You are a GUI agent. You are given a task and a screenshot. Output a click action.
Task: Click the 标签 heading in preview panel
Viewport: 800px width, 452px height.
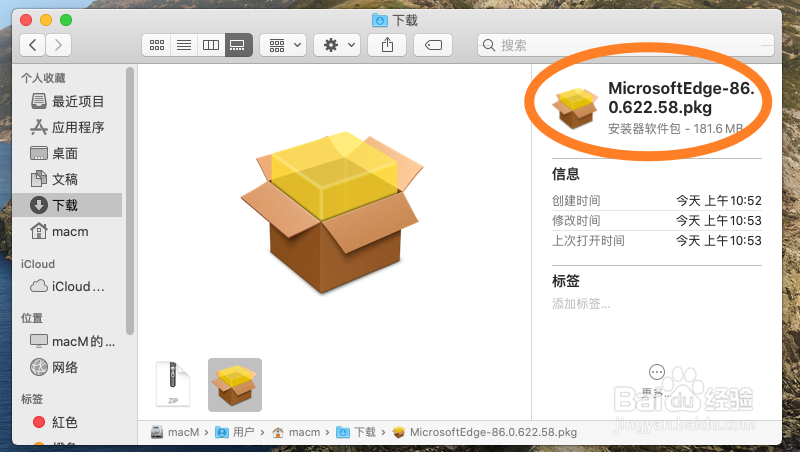click(566, 281)
